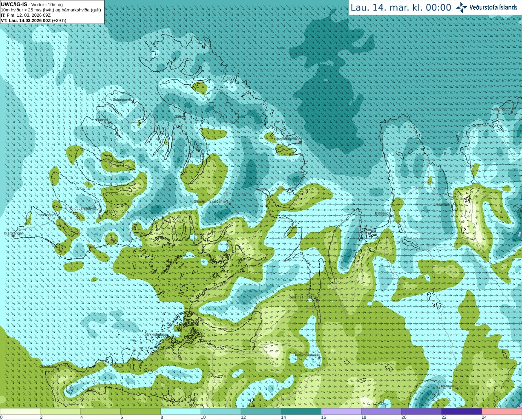Click the forecast time 'Lau. 14. mar. kl. 00:00'
The width and height of the screenshot is (522, 420).
click(x=401, y=8)
